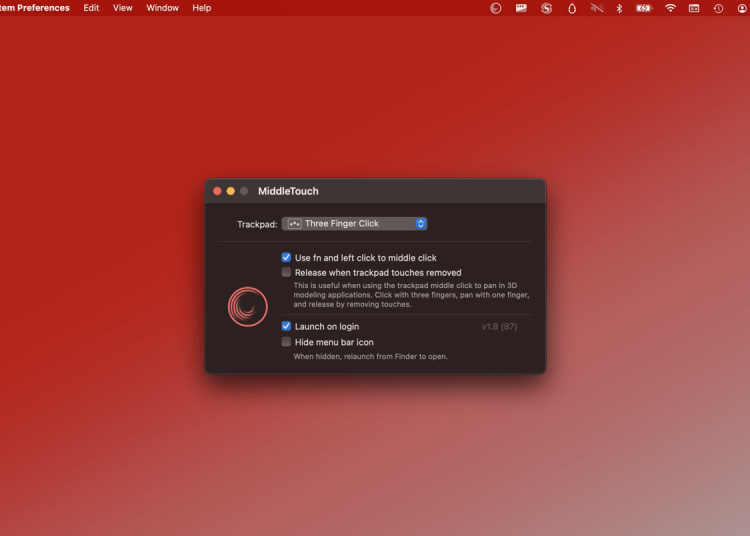Screen dimensions: 750x536
Task: Click the user account icon in menu bar
Action: point(742,8)
